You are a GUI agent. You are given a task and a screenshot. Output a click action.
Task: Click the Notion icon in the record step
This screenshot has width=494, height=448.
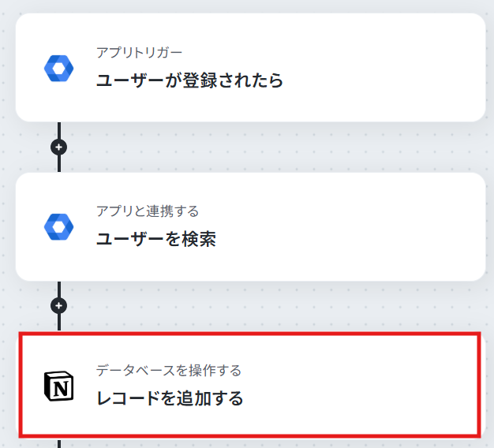pos(59,386)
